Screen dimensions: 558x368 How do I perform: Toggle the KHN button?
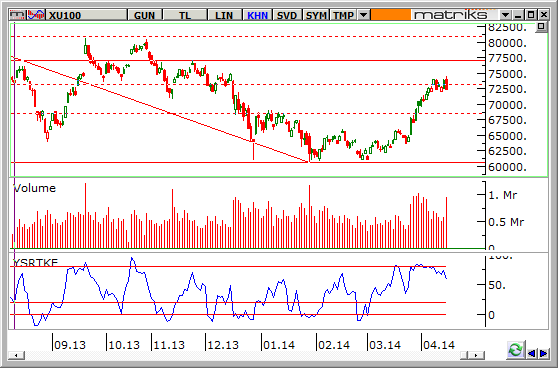point(257,15)
